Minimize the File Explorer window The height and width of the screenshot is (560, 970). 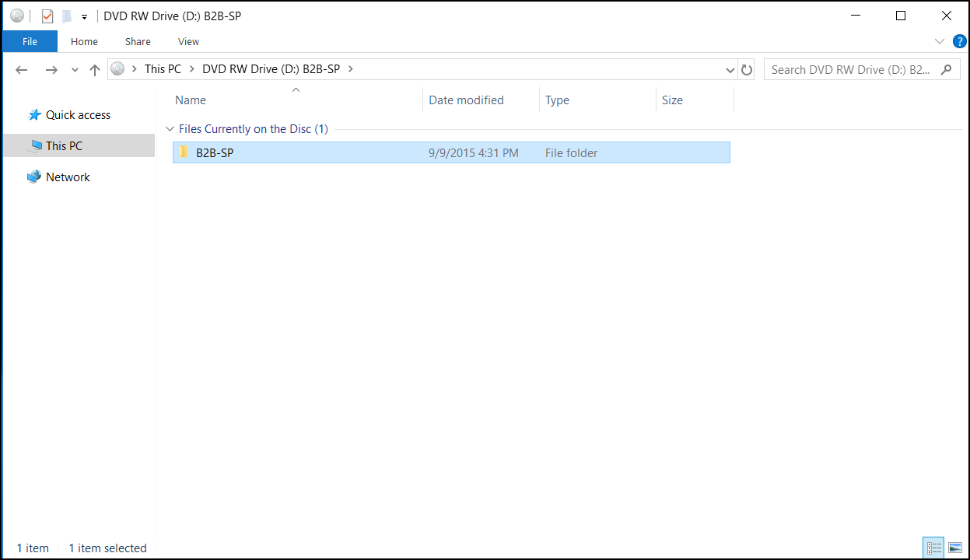coord(855,16)
